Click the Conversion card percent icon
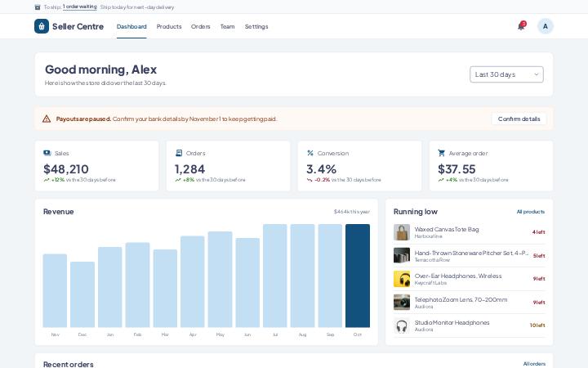Image resolution: width=588 pixels, height=368 pixels. 310,153
